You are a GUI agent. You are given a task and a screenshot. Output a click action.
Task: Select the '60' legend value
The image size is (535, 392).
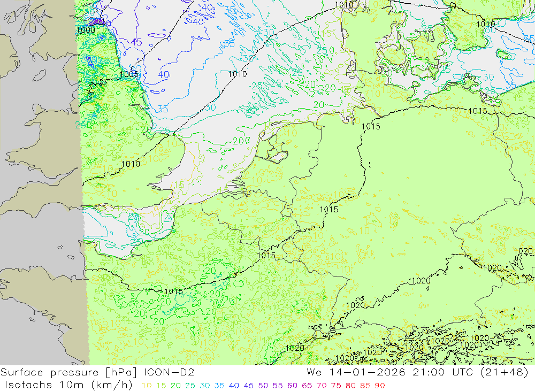point(292,386)
